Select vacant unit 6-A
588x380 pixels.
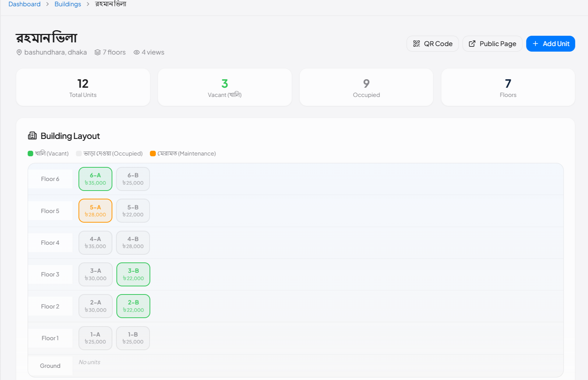(x=95, y=179)
